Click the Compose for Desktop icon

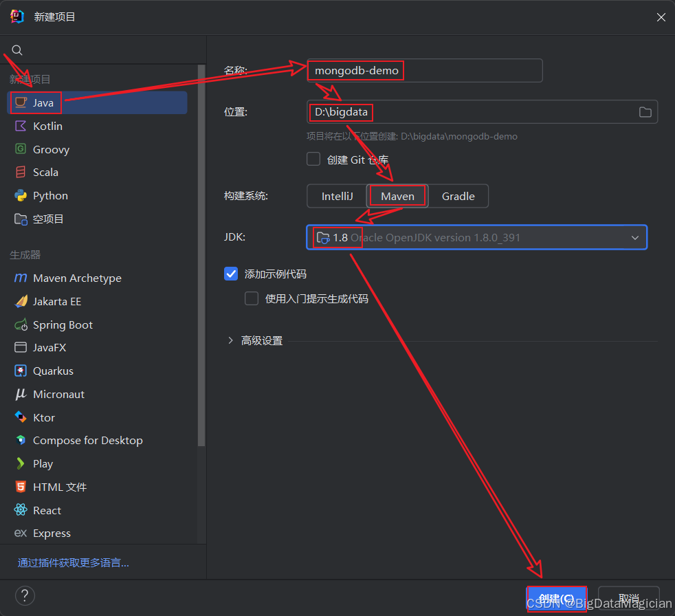pos(21,440)
